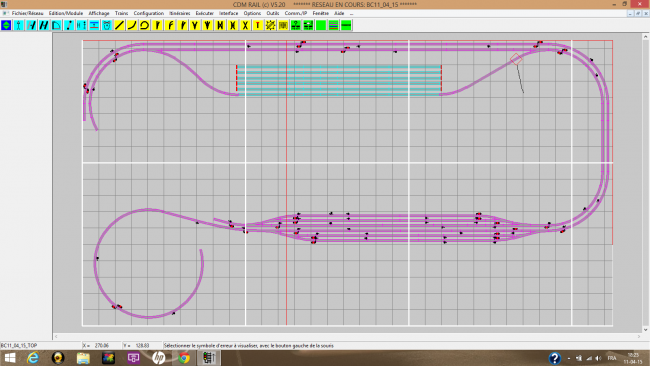
Task: Open File Explorer folder in taskbar
Action: coord(83,358)
